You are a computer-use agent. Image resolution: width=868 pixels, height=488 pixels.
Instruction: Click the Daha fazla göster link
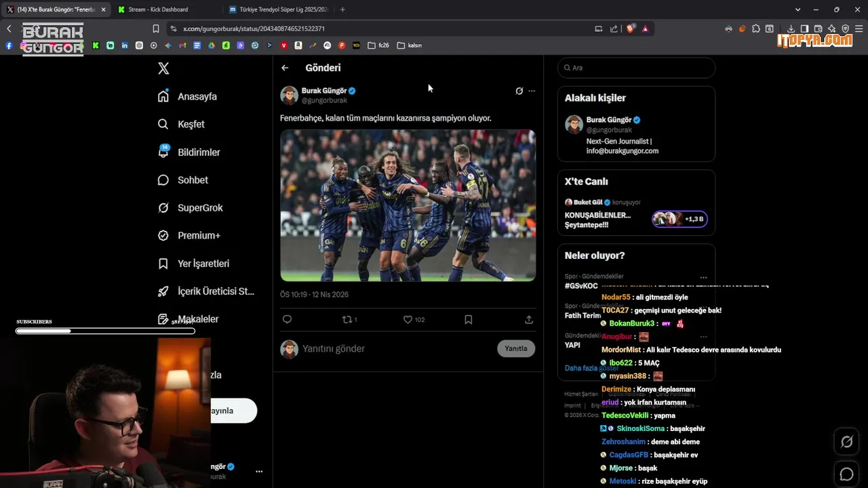click(591, 368)
